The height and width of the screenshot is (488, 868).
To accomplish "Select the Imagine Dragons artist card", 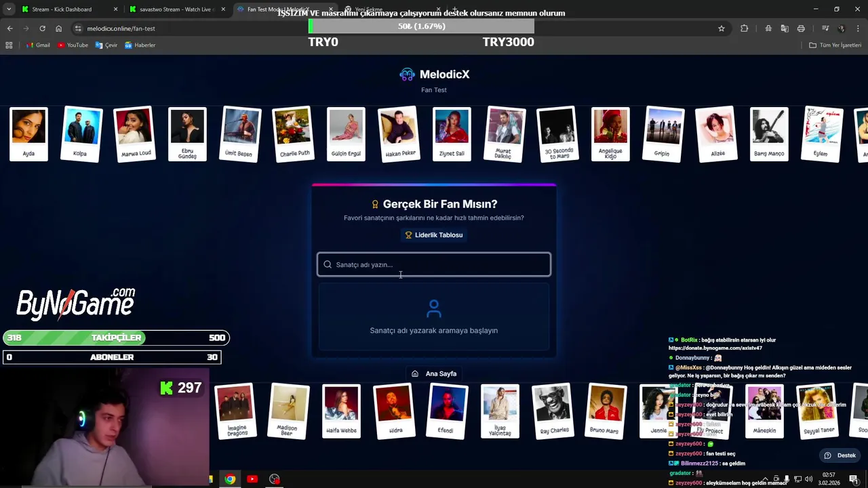I will 235,411.
